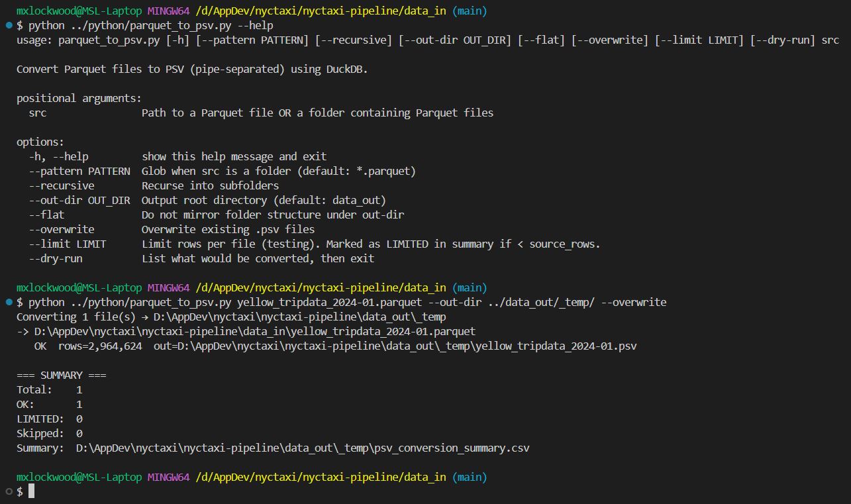Click "--dry-run" in the options list

[55, 258]
